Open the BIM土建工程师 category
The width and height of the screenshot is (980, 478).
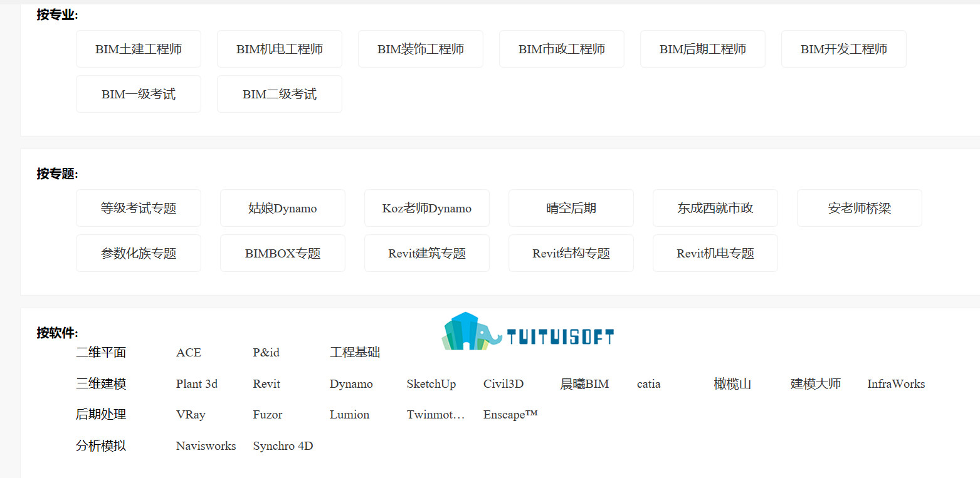[x=139, y=49]
